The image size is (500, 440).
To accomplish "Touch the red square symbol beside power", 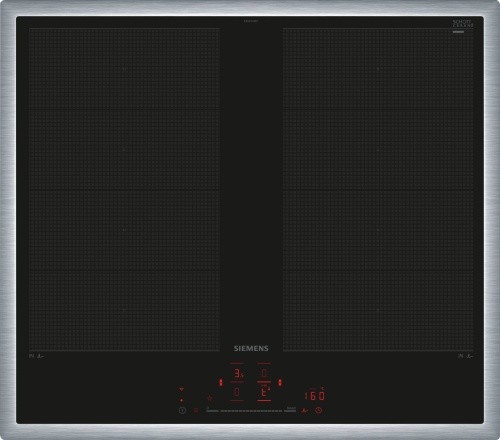I will tap(196, 410).
